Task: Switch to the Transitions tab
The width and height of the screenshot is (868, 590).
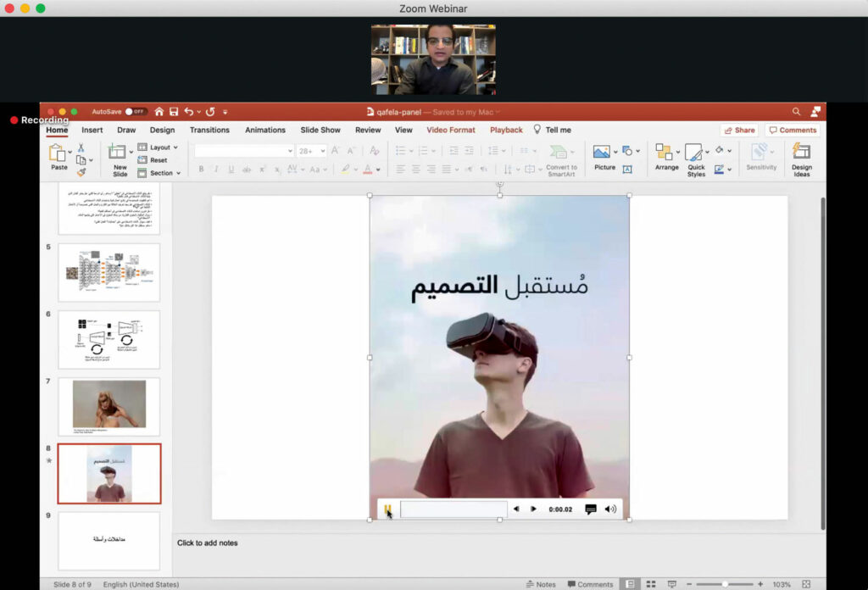Action: click(x=209, y=130)
